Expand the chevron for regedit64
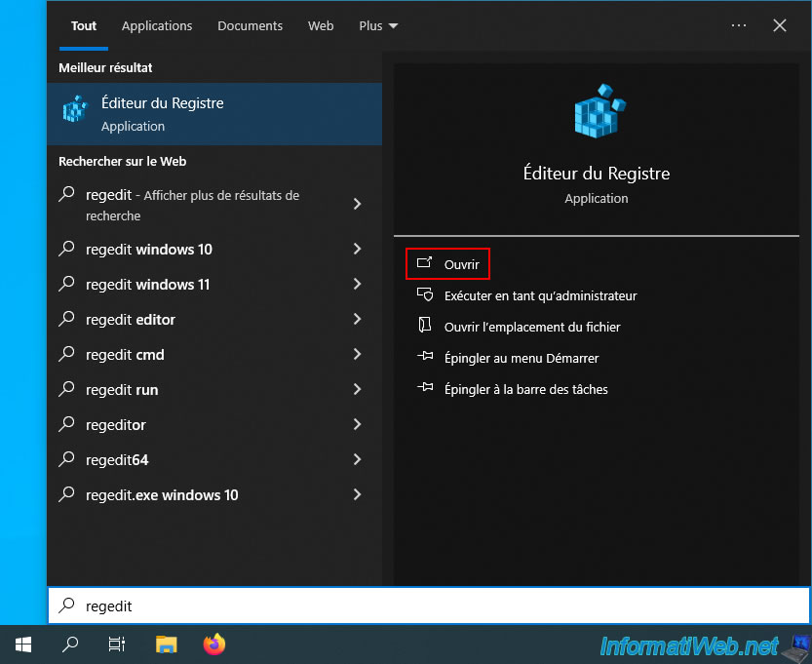 point(358,459)
